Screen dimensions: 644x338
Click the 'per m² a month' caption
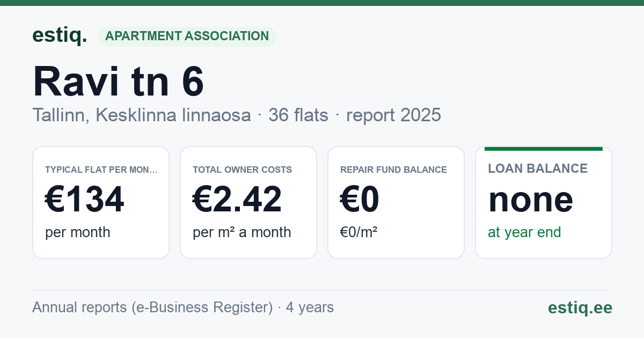(x=242, y=232)
